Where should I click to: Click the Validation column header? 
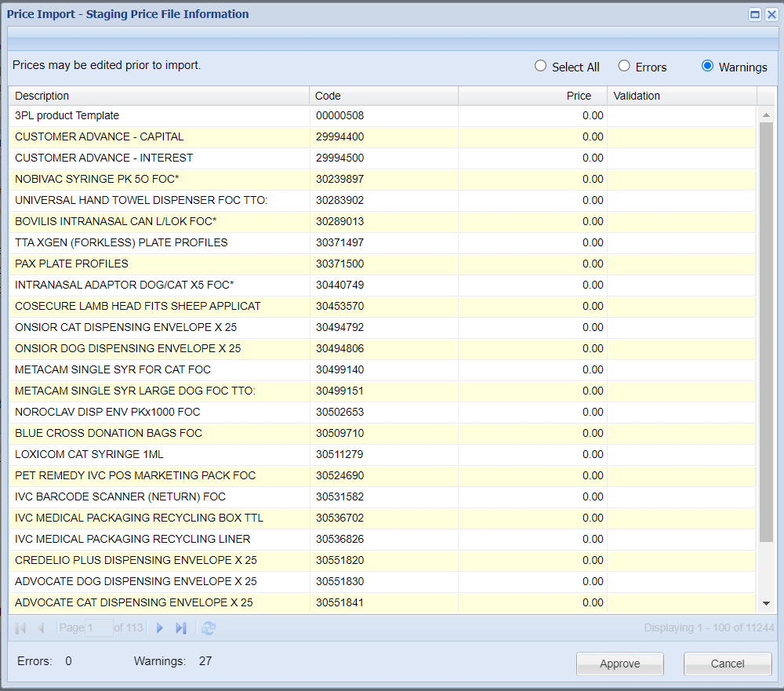pyautogui.click(x=681, y=96)
